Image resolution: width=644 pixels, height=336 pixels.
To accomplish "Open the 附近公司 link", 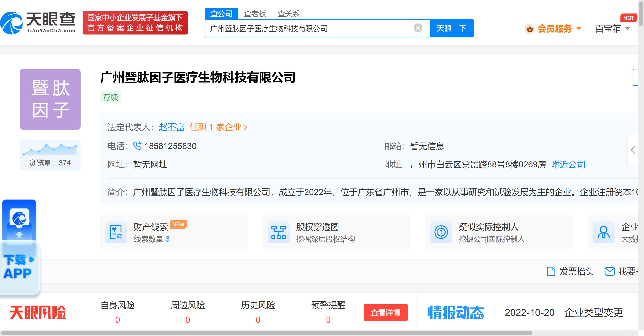I will coord(568,164).
